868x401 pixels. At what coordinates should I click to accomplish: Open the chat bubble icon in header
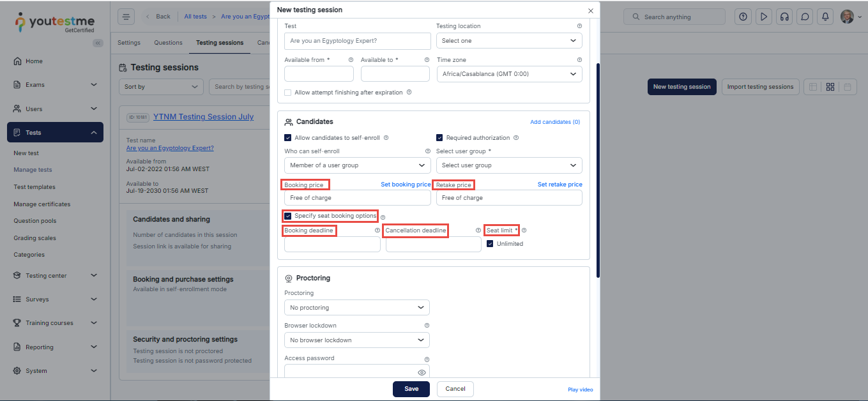(805, 17)
